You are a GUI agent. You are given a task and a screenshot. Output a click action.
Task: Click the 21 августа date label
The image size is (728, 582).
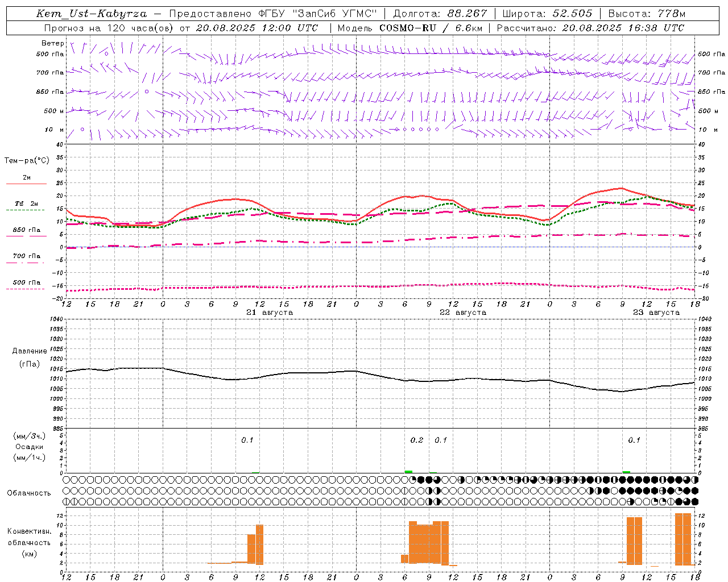coord(270,313)
